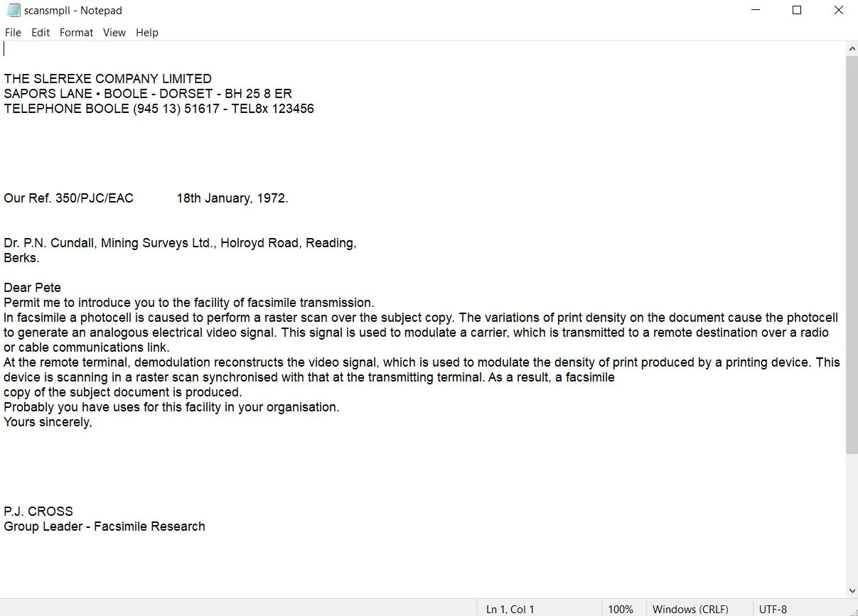Click the vertical scrollbar thumb
858x616 pixels.
click(852, 254)
